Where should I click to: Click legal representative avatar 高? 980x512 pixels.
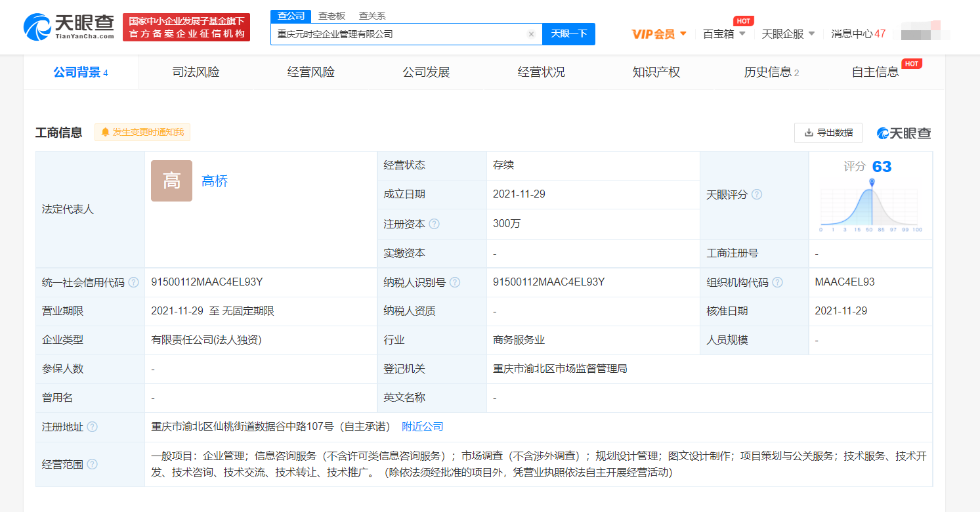(x=171, y=181)
